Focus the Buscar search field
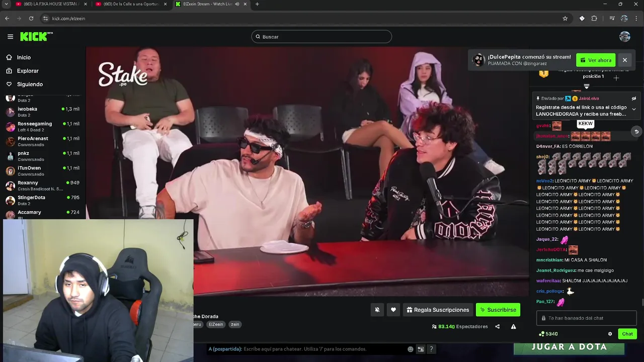Viewport: 644px width, 362px height. tap(321, 37)
